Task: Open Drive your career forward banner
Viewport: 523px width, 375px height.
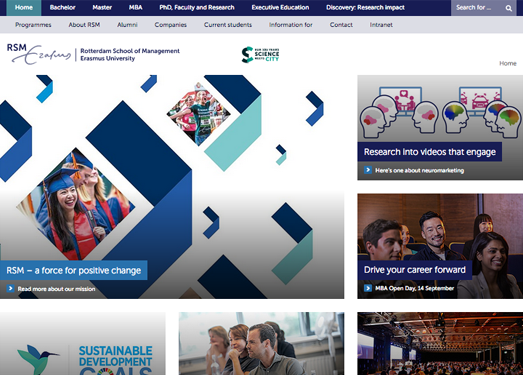Action: 415,270
